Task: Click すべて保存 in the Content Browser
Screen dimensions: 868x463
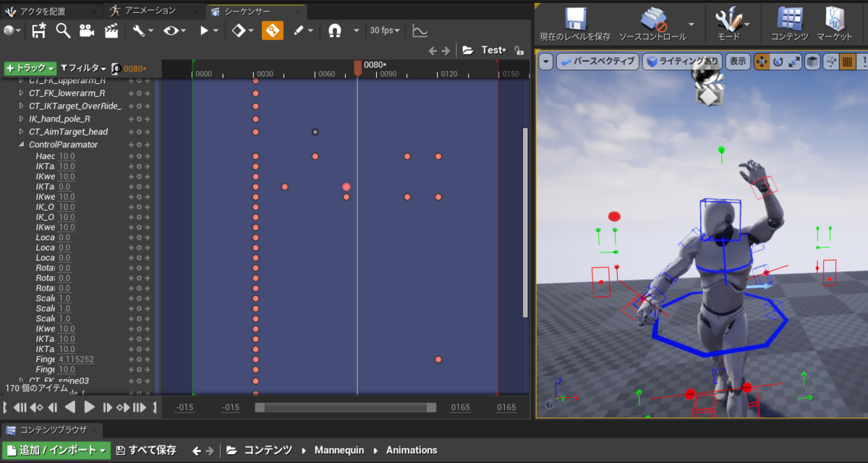Action: (x=146, y=450)
